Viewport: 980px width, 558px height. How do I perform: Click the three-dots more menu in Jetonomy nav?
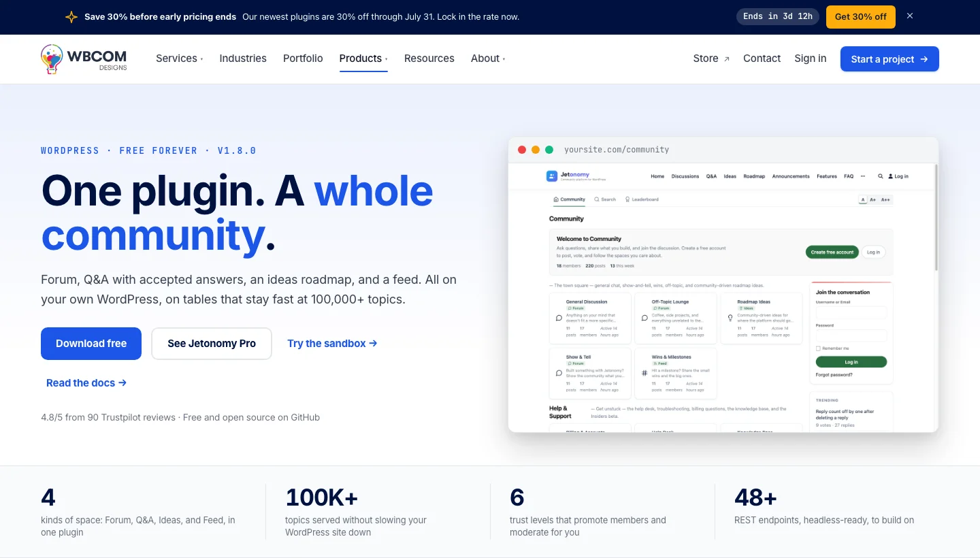(863, 176)
